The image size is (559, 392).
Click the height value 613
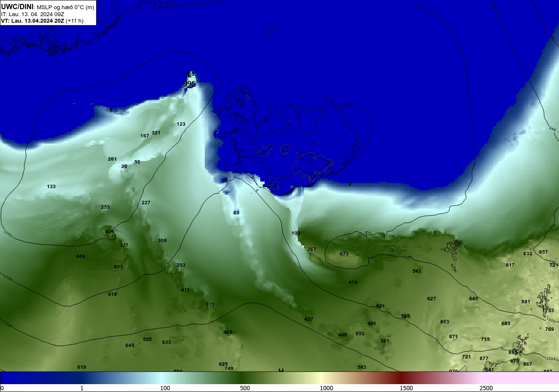(445, 322)
